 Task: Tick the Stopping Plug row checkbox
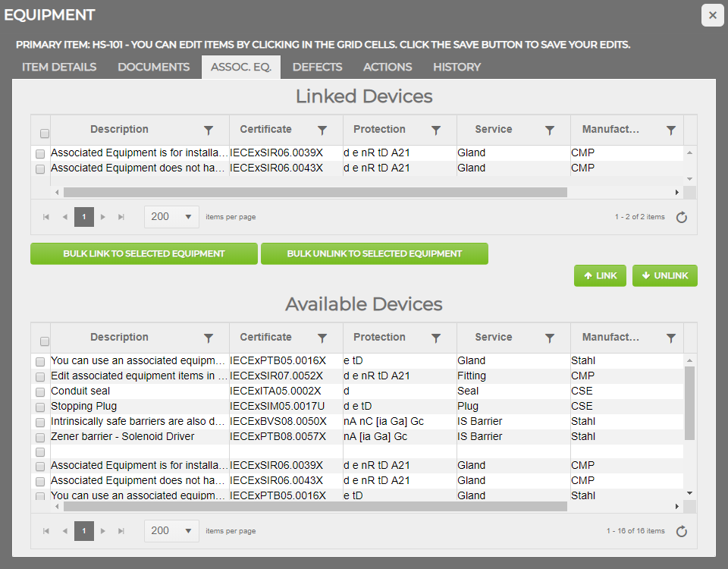[x=40, y=407]
